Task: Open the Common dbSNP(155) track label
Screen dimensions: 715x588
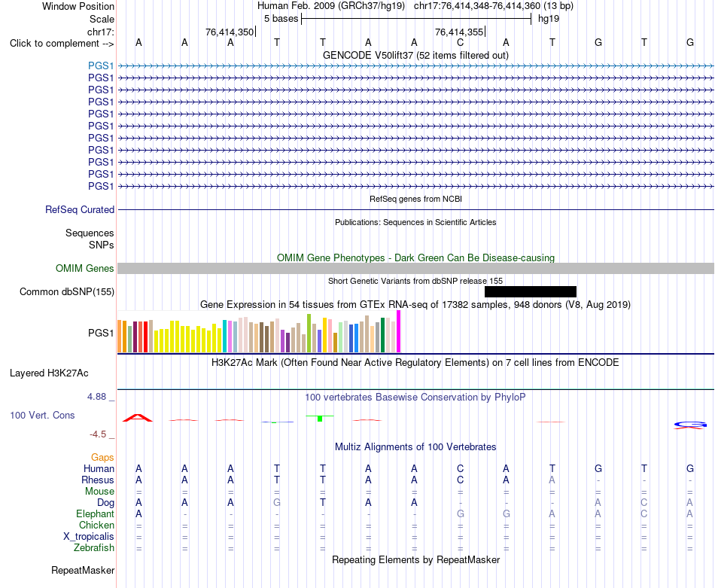Action: [67, 291]
